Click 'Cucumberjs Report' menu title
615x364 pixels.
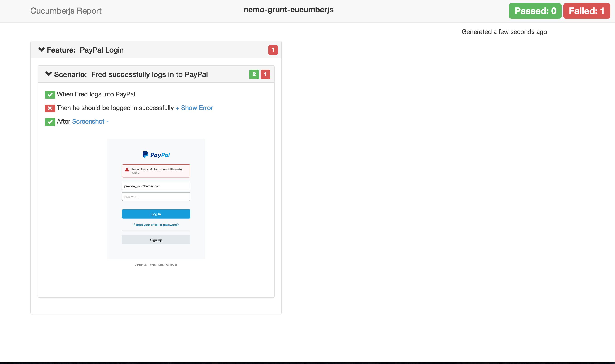pos(66,11)
